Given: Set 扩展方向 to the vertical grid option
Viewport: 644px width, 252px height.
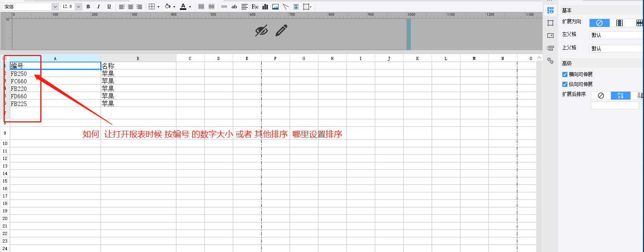Looking at the screenshot, I should coord(620,23).
